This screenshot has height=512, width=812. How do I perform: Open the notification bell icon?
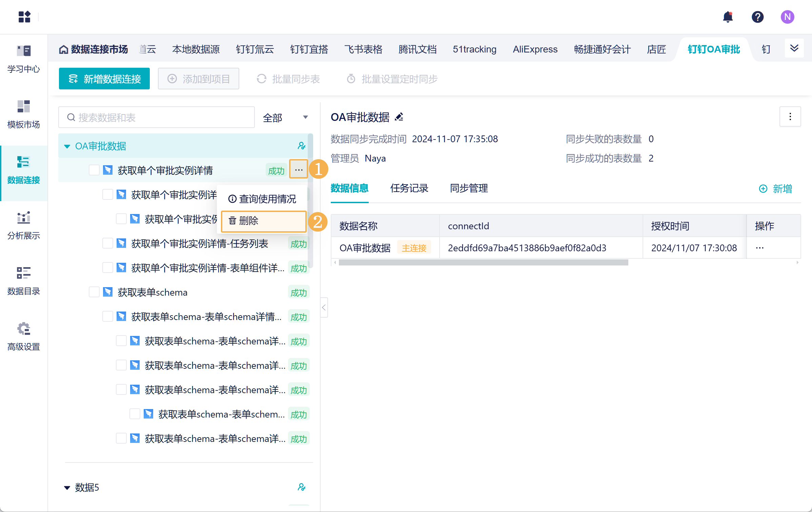(x=728, y=17)
